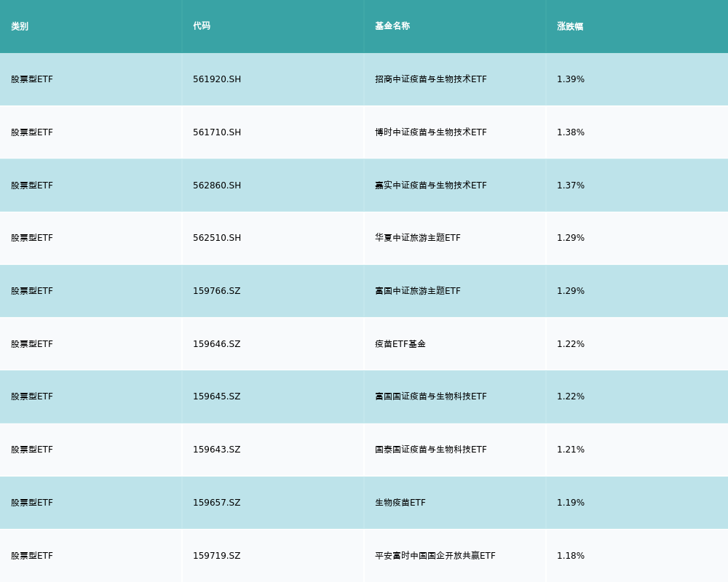Screen dimensions: 728x582
Task: Select fund code 159657.SZ
Action: tap(216, 503)
